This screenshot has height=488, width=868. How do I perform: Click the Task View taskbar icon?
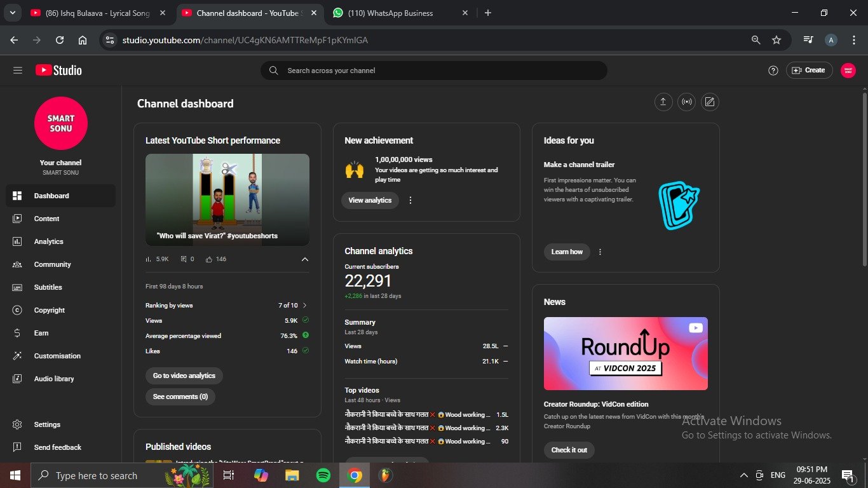[x=229, y=475]
